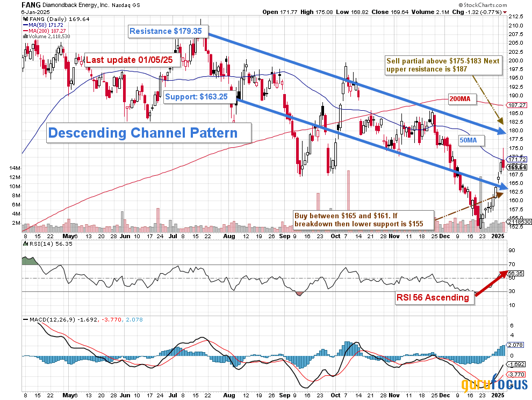Click the 8M volume axis label
This screenshot has height=400, width=532.
16,196
